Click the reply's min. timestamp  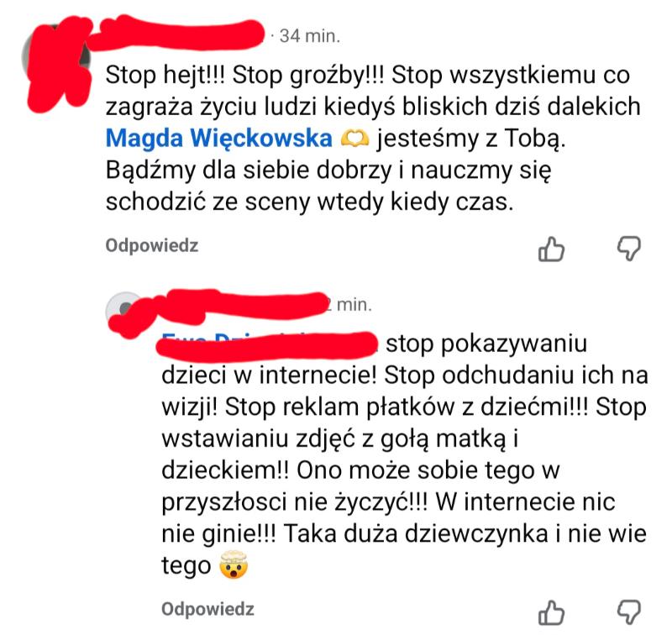[348, 305]
